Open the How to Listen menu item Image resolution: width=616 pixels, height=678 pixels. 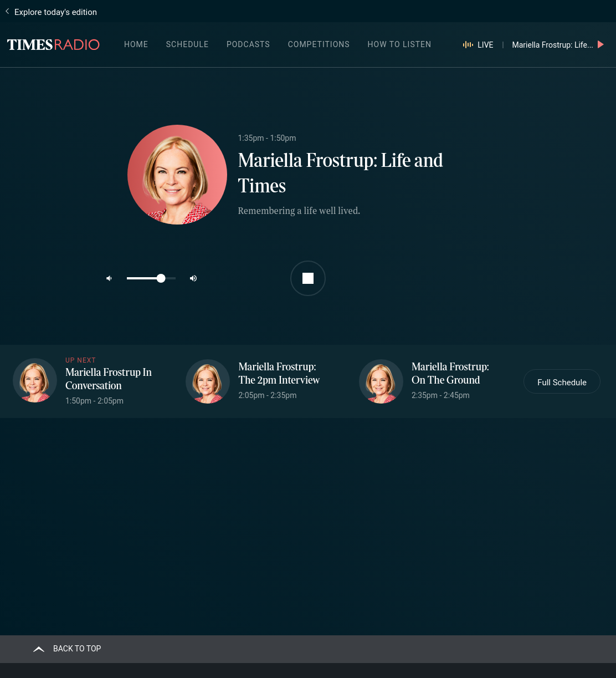[x=399, y=44]
